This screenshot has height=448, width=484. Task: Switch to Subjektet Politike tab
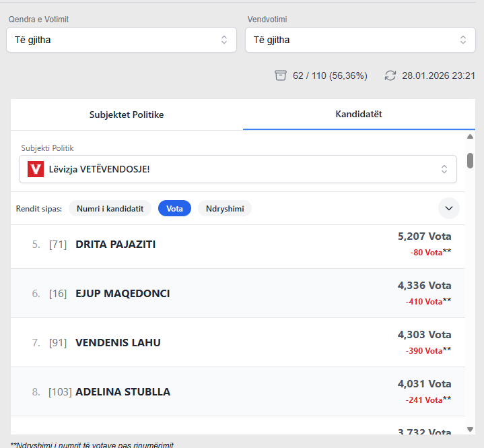point(127,115)
